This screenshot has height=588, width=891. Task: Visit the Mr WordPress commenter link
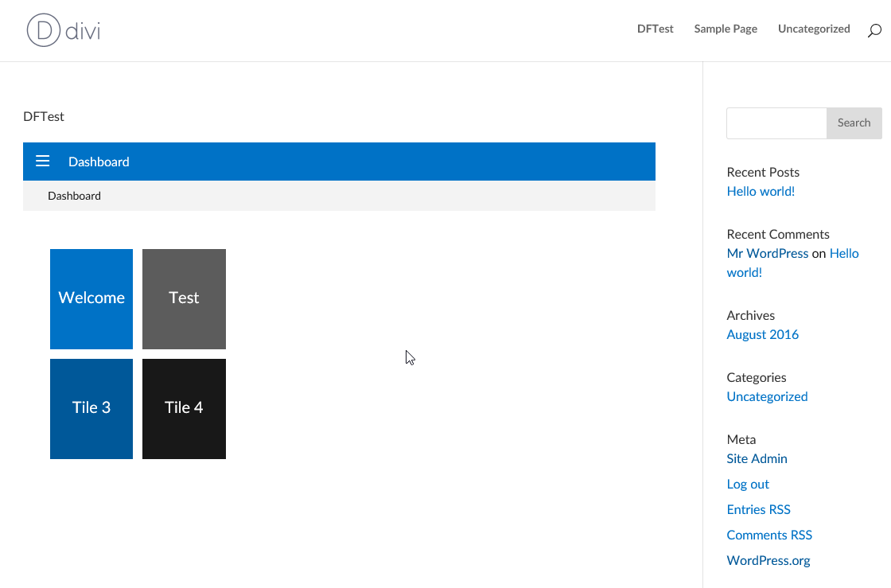(x=767, y=253)
